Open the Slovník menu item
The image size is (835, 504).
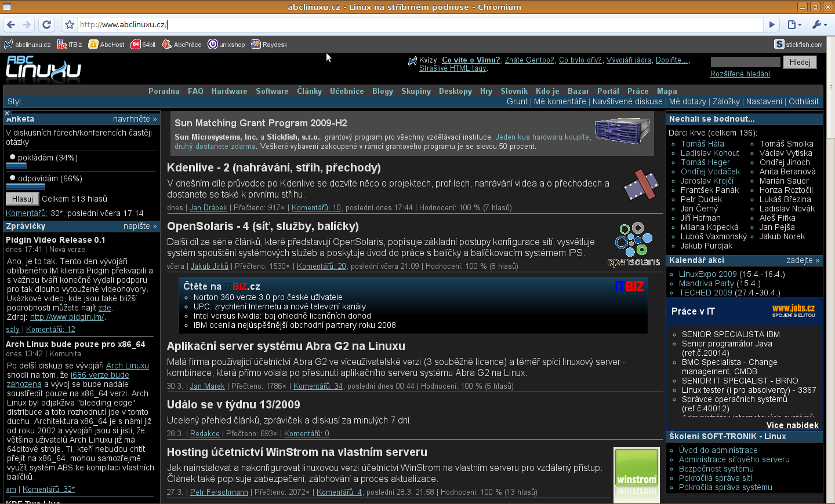(x=514, y=91)
